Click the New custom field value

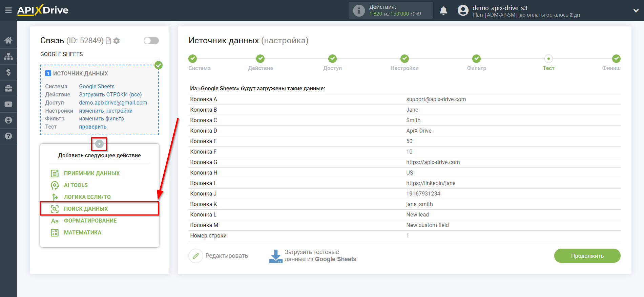click(x=428, y=225)
